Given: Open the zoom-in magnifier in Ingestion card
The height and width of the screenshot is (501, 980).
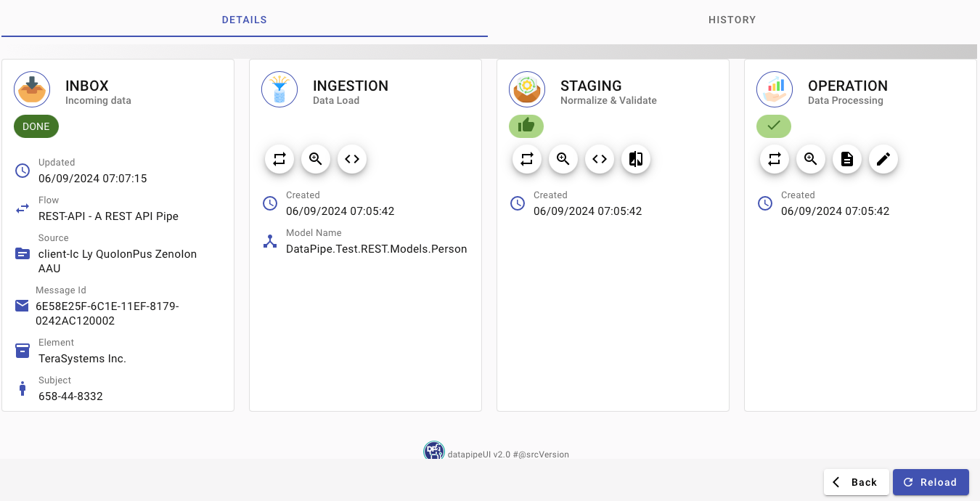Looking at the screenshot, I should 316,159.
